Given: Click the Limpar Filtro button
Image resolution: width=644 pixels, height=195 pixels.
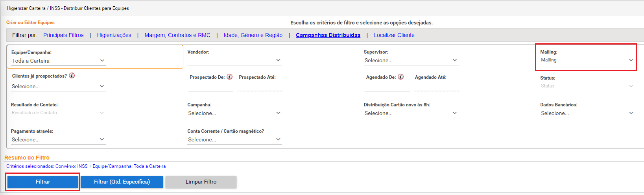Looking at the screenshot, I should tap(201, 182).
